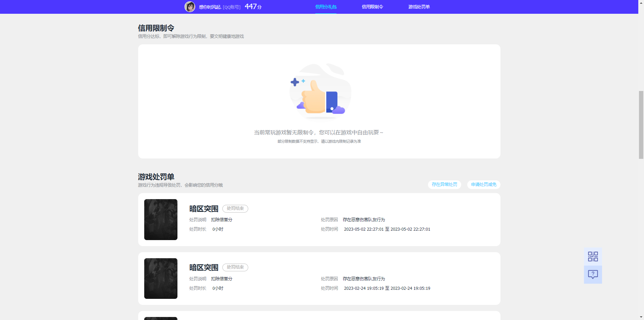Screen dimensions: 644x320
Task: Click the 2023-05-02 penalty game thumbnail
Action: pyautogui.click(x=161, y=220)
